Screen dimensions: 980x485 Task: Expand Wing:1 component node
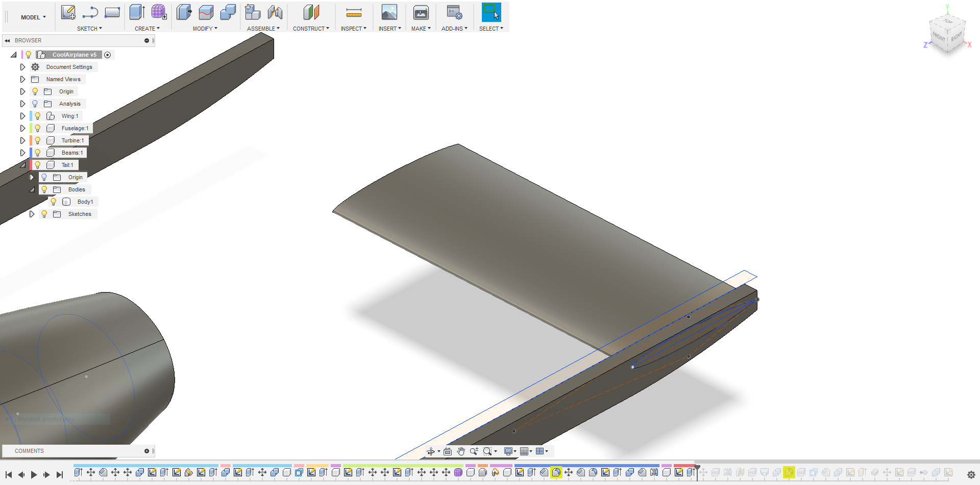click(22, 116)
